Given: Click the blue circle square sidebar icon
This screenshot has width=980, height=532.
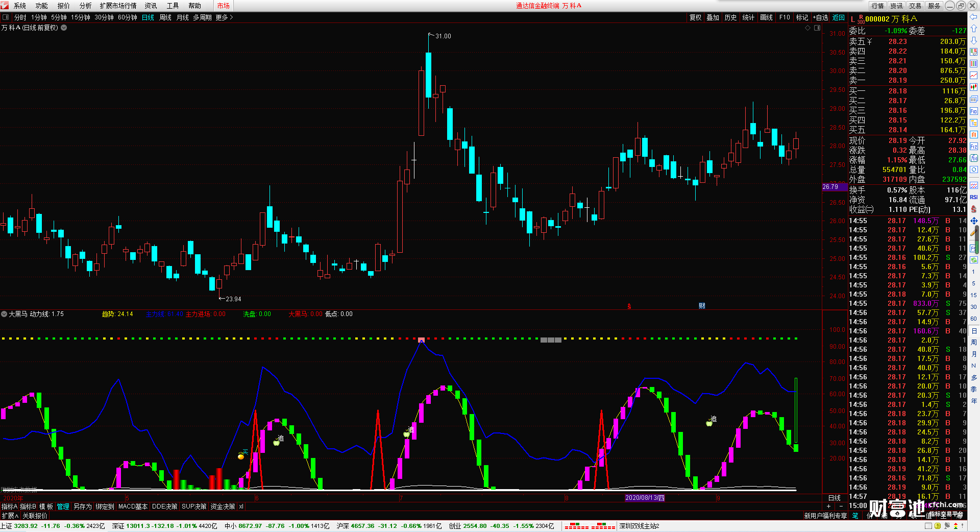Looking at the screenshot, I should pyautogui.click(x=974, y=170).
